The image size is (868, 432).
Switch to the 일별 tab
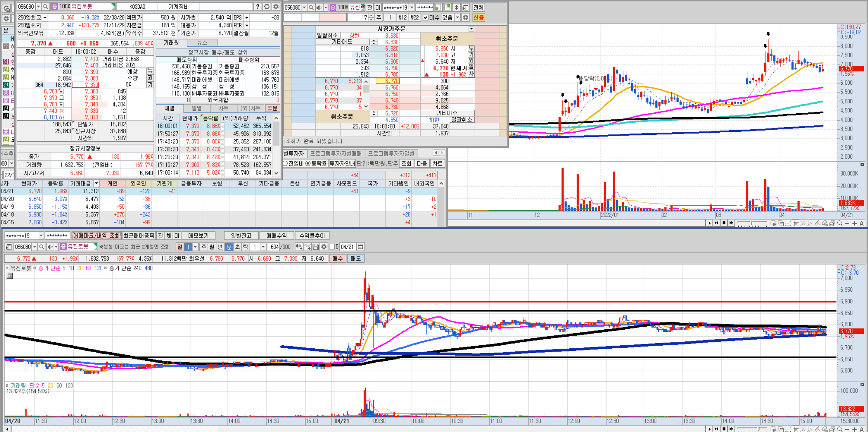tap(197, 108)
